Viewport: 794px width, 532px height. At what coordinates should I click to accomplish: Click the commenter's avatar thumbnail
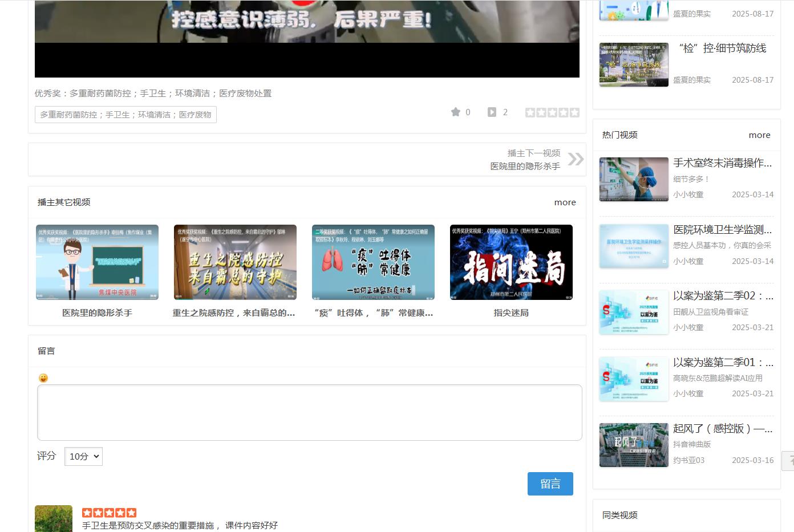(53, 518)
